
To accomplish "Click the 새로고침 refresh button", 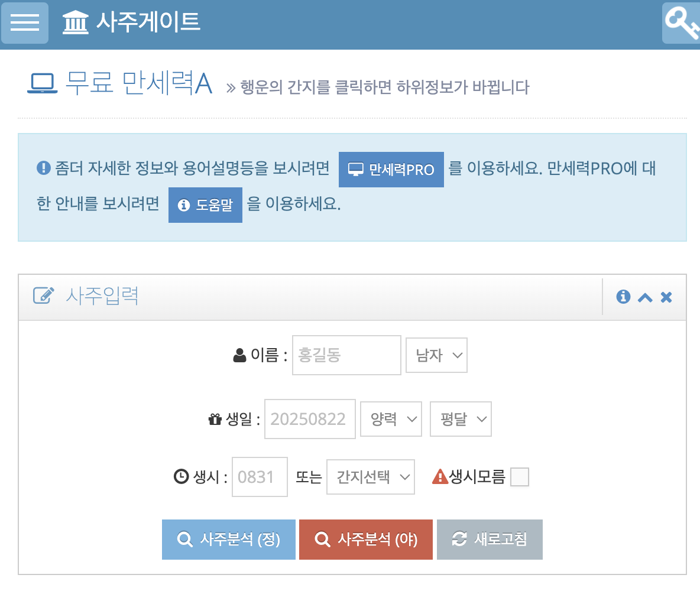I will [489, 539].
